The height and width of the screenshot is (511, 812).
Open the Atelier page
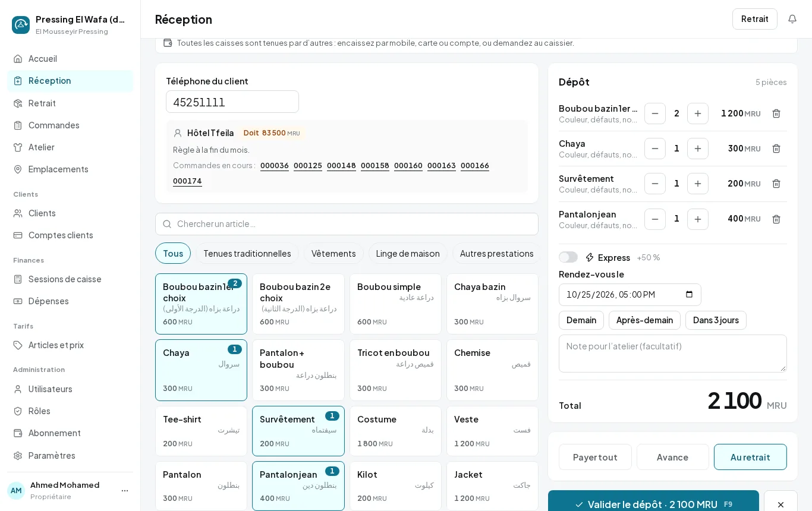click(70, 147)
